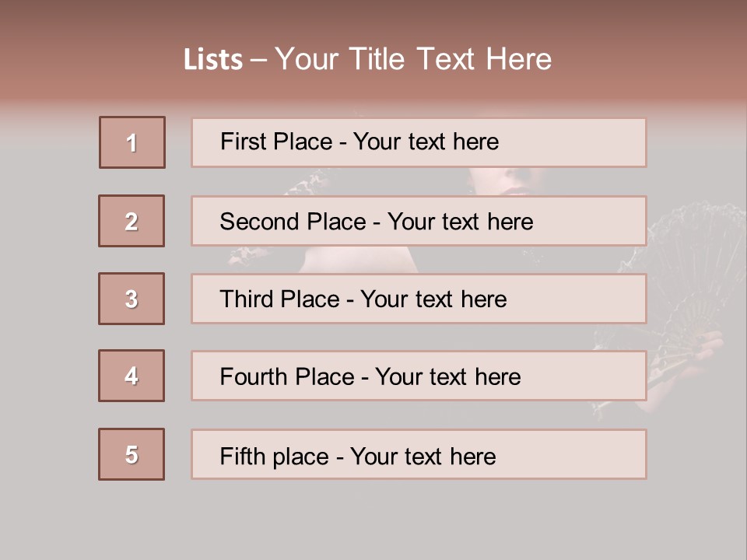Click the word "Third" in list item three
This screenshot has width=747, height=560.
[246, 299]
